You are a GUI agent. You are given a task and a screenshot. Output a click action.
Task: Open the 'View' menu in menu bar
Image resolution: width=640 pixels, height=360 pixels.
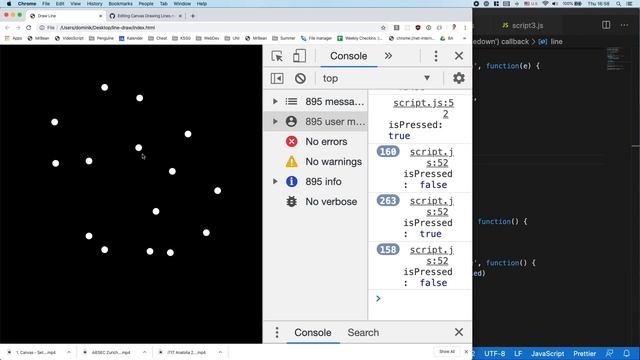click(x=76, y=4)
